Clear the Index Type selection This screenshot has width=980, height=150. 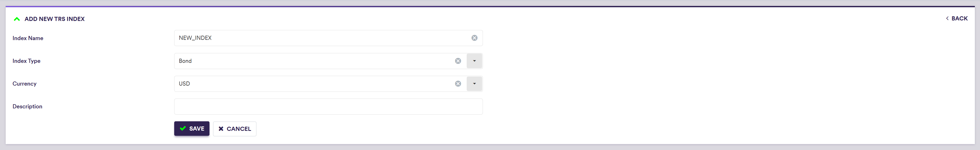458,61
